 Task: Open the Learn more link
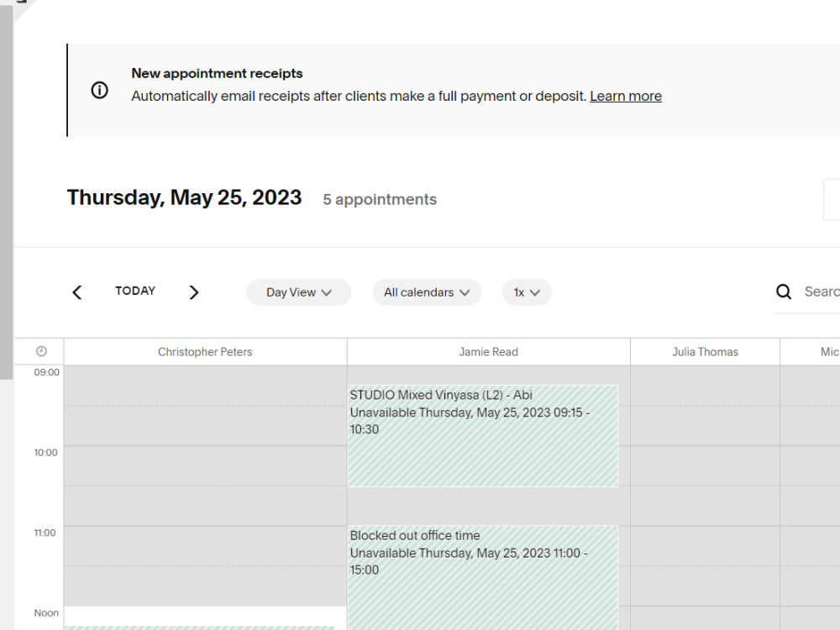[626, 96]
